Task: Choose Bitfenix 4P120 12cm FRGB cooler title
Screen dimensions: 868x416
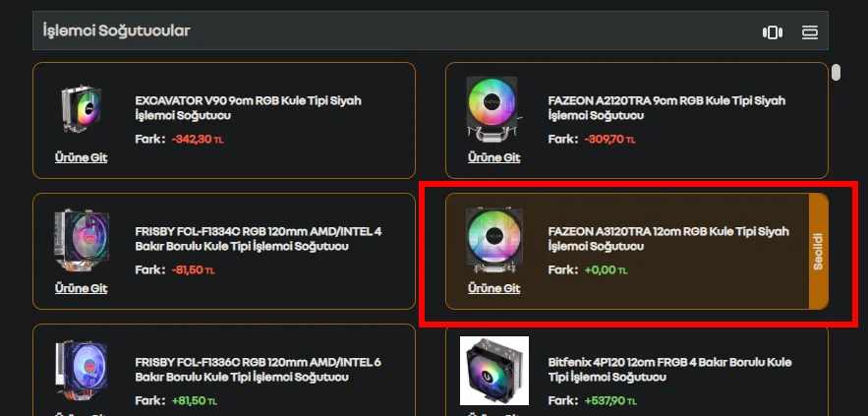Action: click(x=669, y=370)
